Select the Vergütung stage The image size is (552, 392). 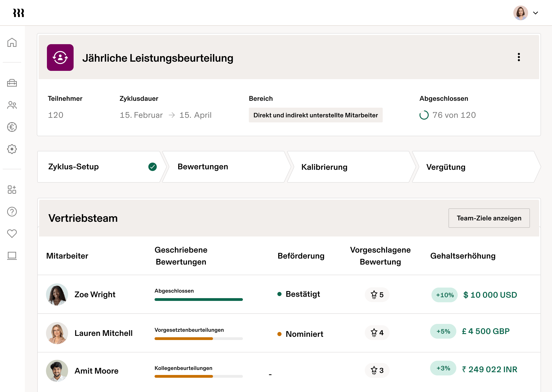pos(446,167)
